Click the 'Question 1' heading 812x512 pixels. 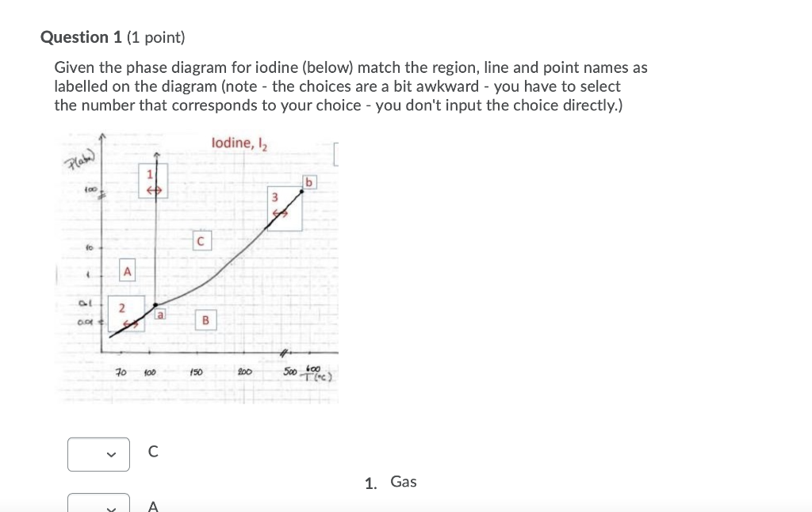pyautogui.click(x=82, y=37)
